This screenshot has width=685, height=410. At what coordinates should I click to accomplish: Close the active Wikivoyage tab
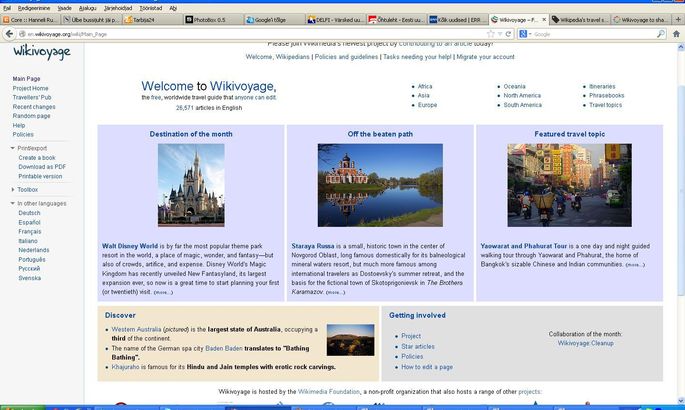544,19
